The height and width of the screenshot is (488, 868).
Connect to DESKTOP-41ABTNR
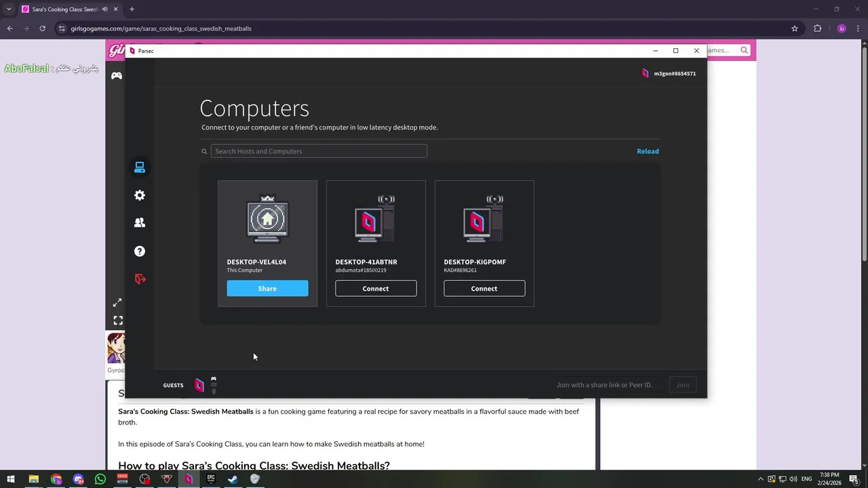(376, 289)
